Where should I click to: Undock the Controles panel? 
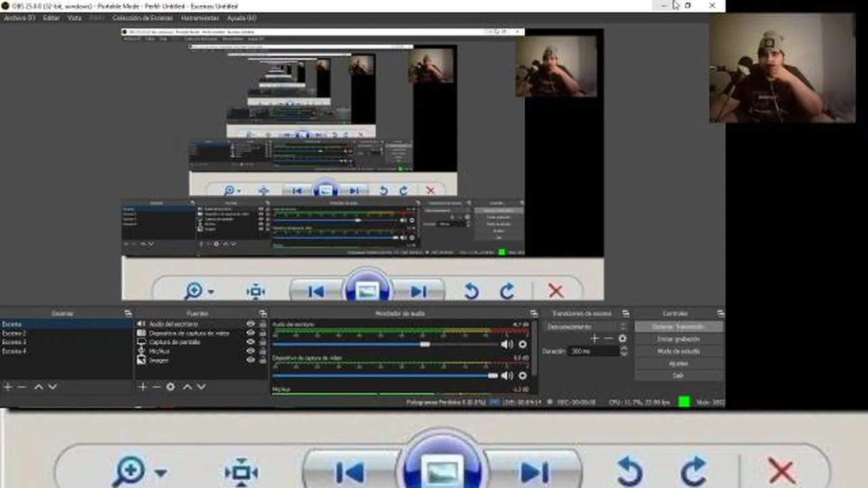coord(720,314)
